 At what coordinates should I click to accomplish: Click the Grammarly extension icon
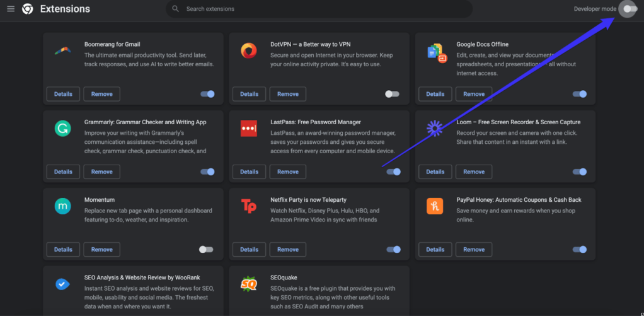click(62, 129)
